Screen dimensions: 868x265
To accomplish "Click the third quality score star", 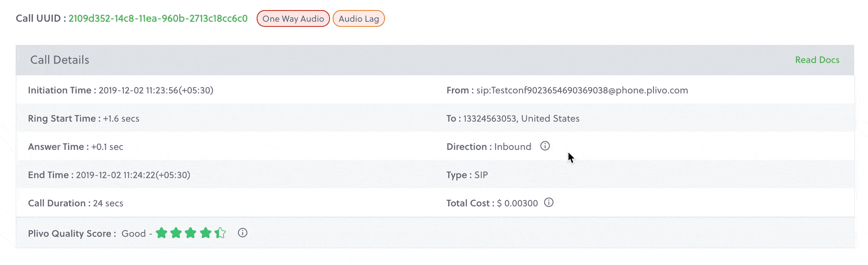I will pos(190,233).
